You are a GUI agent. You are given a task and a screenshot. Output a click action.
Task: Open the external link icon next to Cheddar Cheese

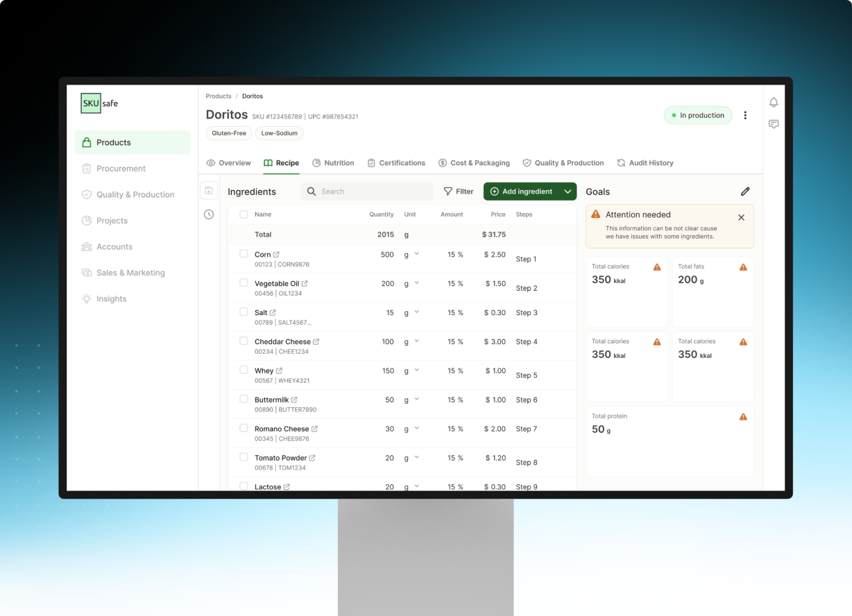[x=316, y=342]
